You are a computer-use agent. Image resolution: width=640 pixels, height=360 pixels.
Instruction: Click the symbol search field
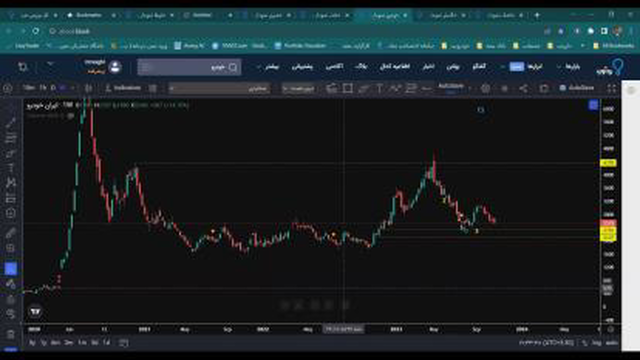189,67
